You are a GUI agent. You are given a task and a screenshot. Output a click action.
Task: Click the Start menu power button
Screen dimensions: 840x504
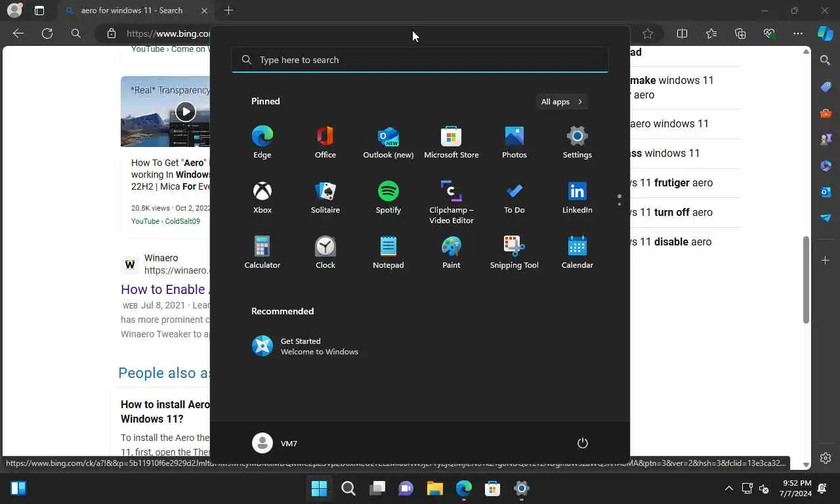pos(582,443)
